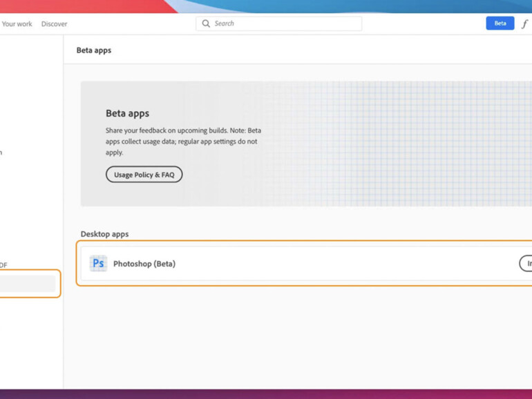The image size is (532, 399).
Task: Click the Photoshop (Beta) Ps icon
Action: [98, 264]
